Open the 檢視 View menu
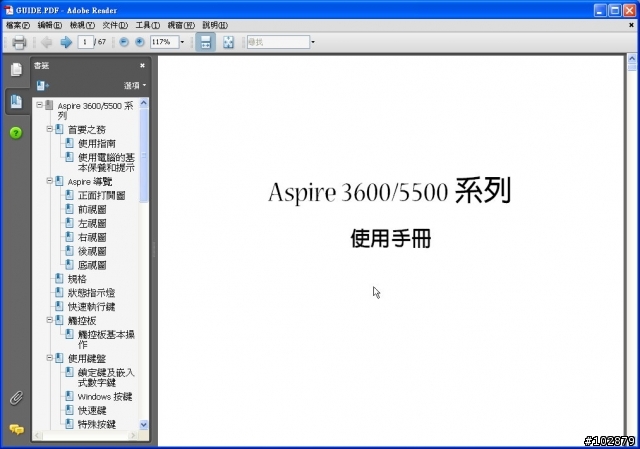The width and height of the screenshot is (640, 449). (x=82, y=25)
